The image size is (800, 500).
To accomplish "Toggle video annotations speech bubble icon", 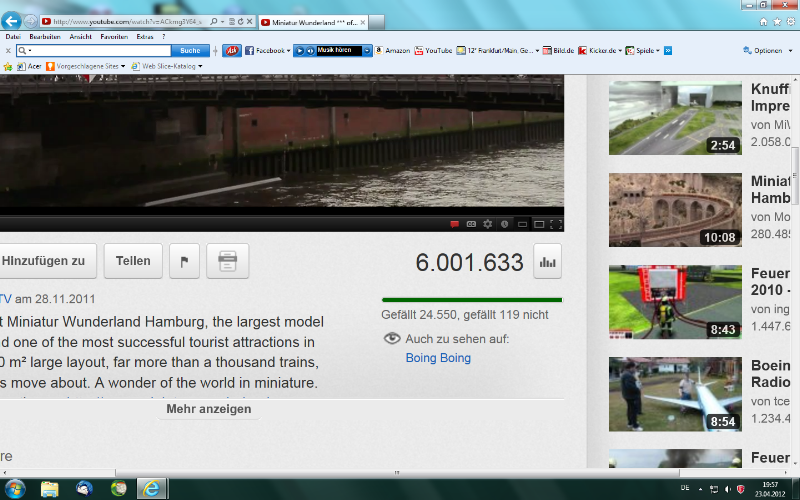I will 454,223.
